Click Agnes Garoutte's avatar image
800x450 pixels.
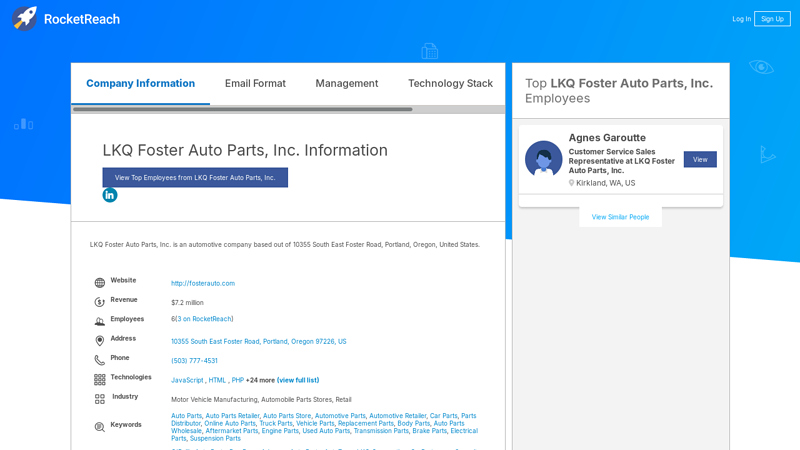(543, 159)
